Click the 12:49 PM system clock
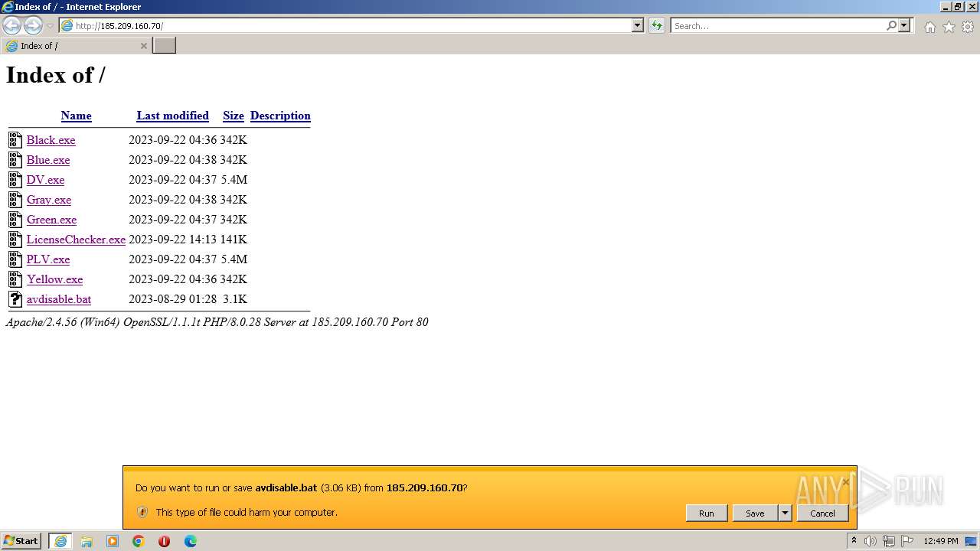The height and width of the screenshot is (551, 980). (x=941, y=541)
